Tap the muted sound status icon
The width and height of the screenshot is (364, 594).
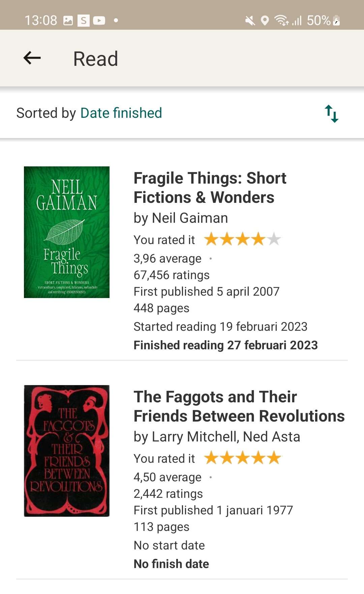point(250,21)
